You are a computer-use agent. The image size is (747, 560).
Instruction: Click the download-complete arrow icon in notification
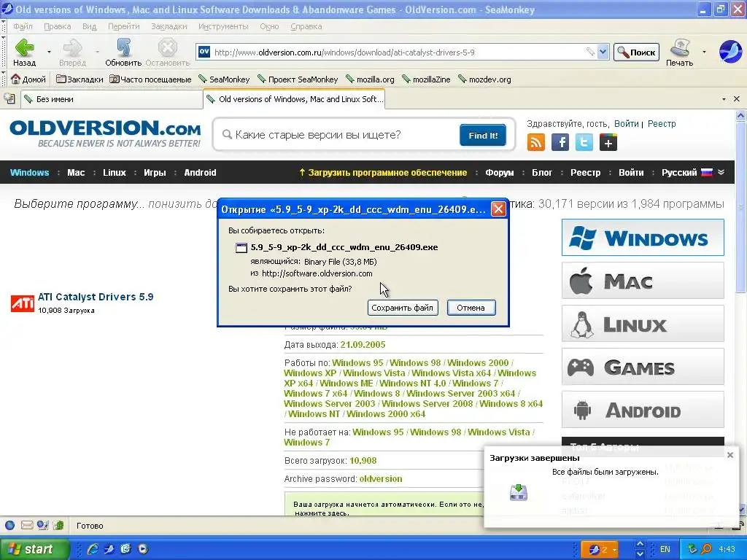coord(519,492)
